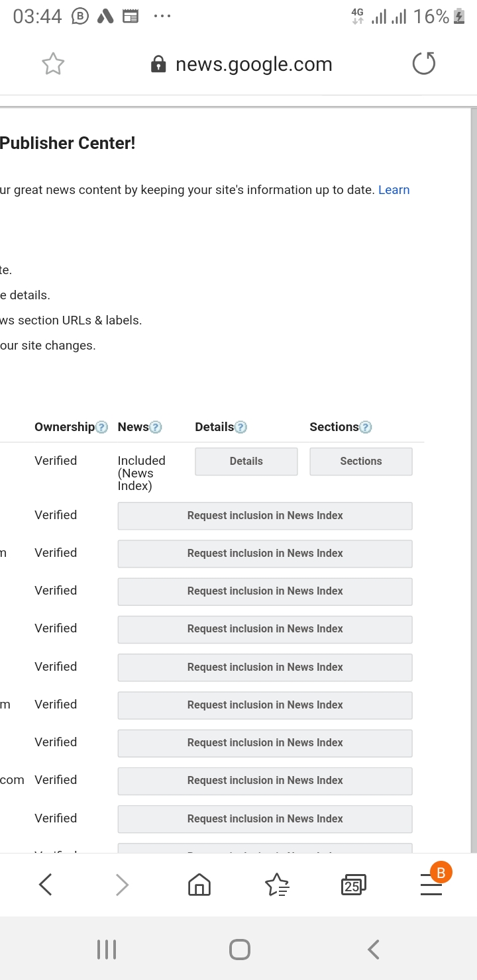The image size is (477, 980).
Task: Go back with the browser back arrow
Action: pos(45,884)
